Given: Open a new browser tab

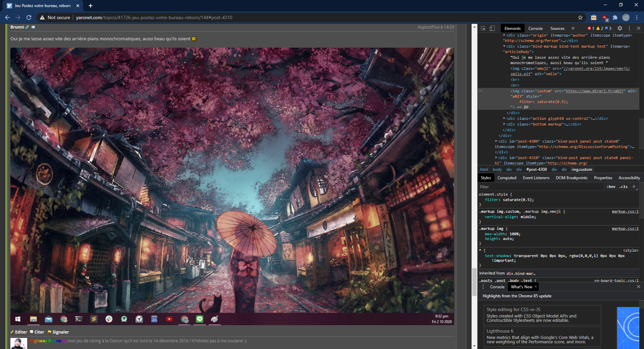Looking at the screenshot, I should coord(91,6).
